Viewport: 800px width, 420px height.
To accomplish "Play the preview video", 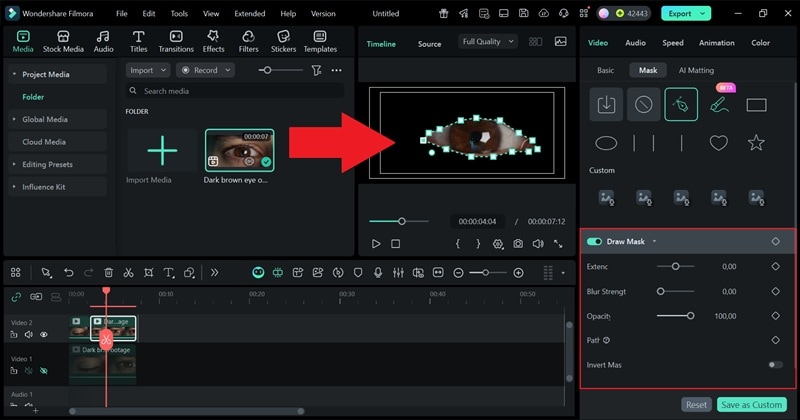I will (x=376, y=244).
